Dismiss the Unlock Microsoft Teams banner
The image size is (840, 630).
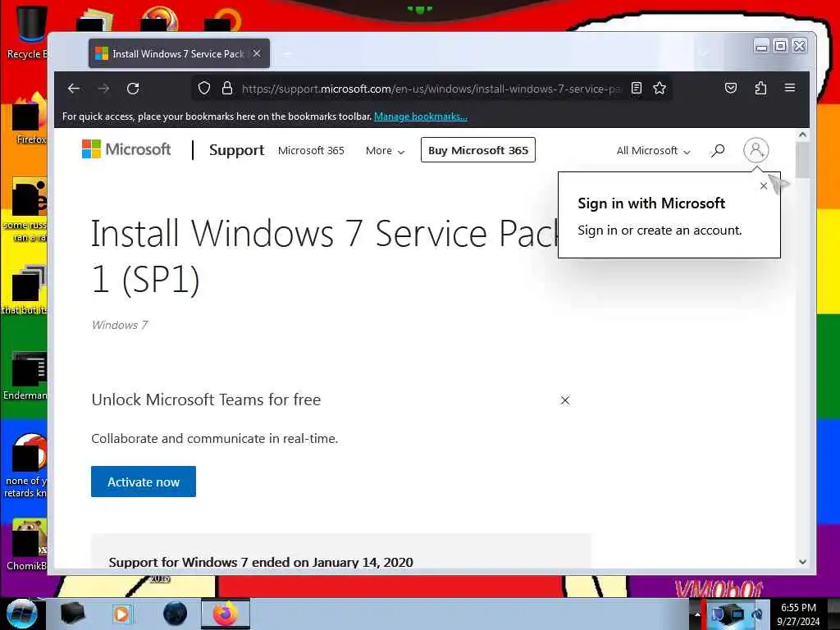[x=564, y=400]
